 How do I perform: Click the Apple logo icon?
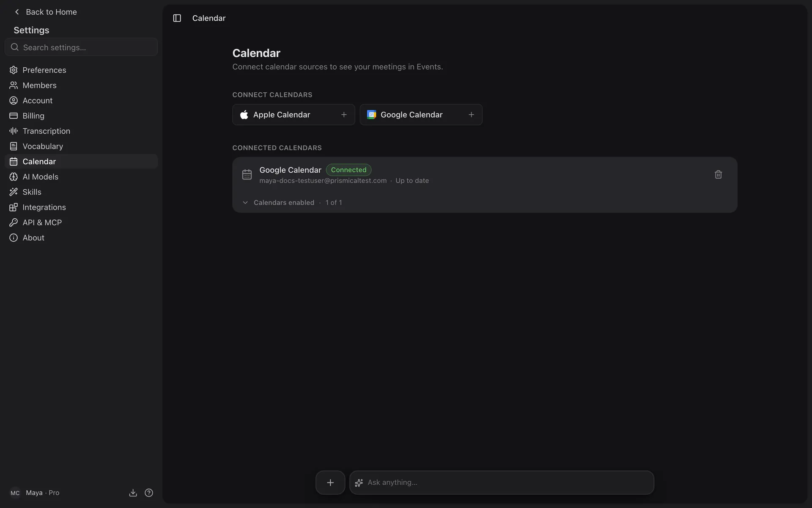coord(244,115)
